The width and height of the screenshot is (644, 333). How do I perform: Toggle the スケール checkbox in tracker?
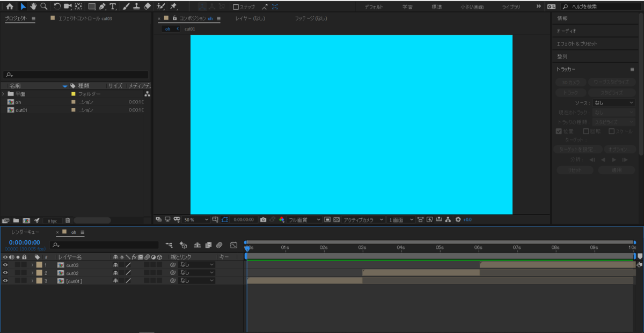tap(612, 131)
